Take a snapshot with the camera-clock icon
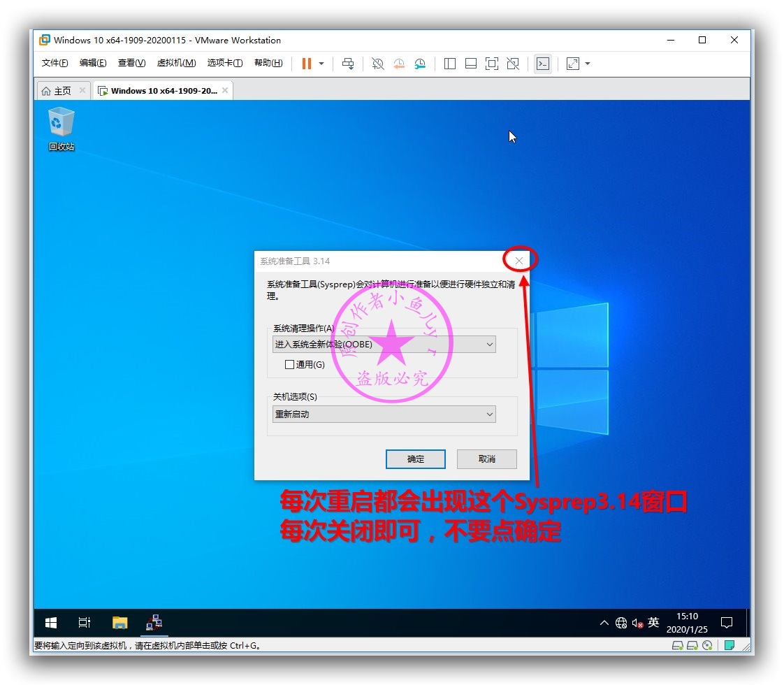Image resolution: width=784 pixels, height=685 pixels. click(x=377, y=64)
